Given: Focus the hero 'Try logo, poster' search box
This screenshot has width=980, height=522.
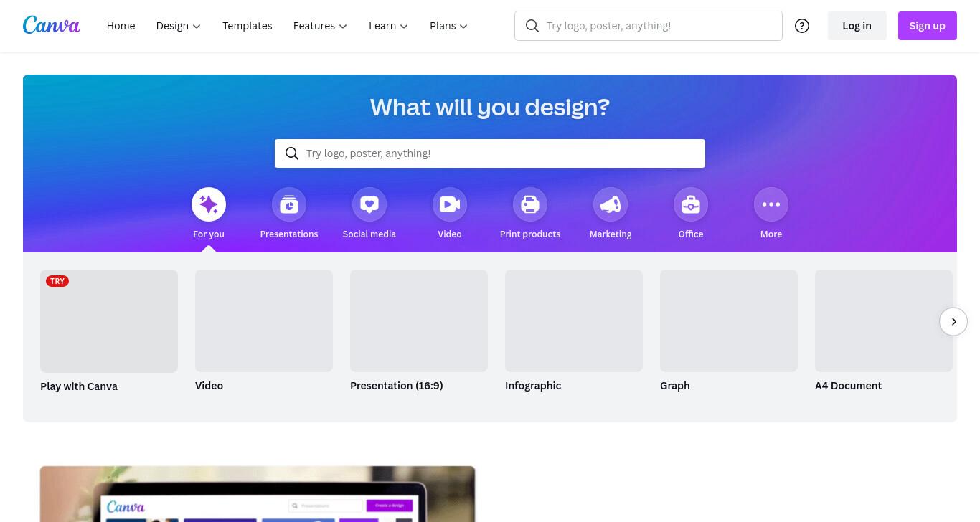Looking at the screenshot, I should pyautogui.click(x=490, y=153).
